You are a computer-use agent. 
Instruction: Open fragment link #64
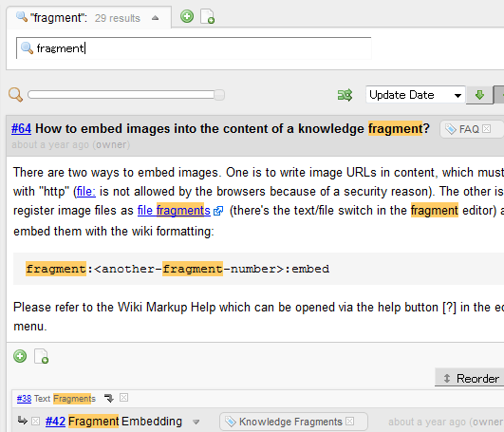pyautogui.click(x=21, y=128)
